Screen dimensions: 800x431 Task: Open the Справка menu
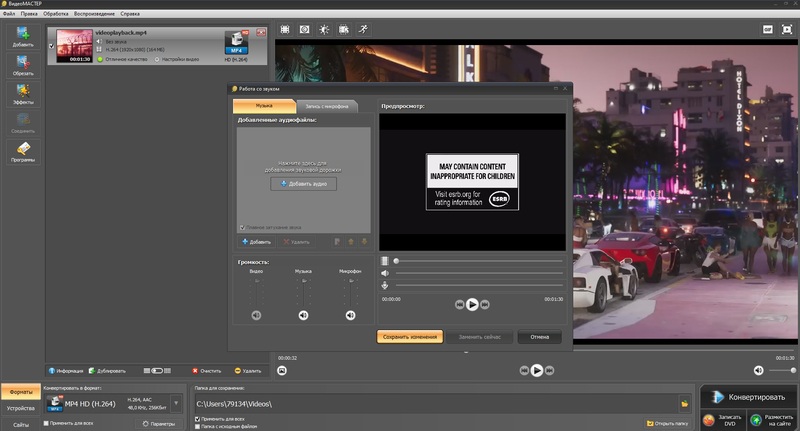pyautogui.click(x=130, y=14)
